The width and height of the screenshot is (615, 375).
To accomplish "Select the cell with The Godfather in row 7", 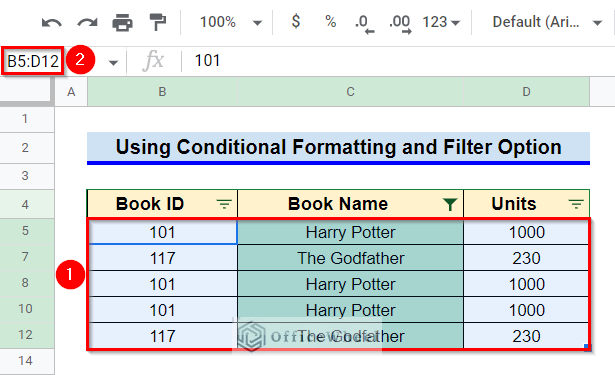I will pos(350,258).
